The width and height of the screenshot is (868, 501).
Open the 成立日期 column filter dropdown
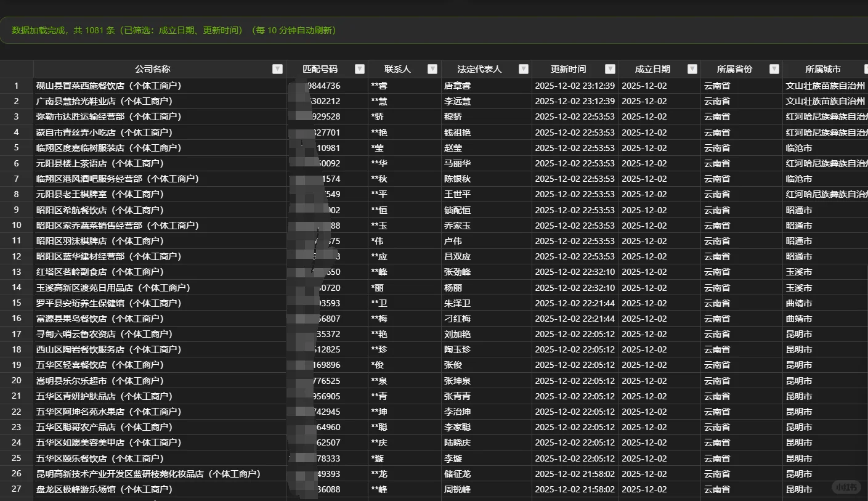point(692,69)
